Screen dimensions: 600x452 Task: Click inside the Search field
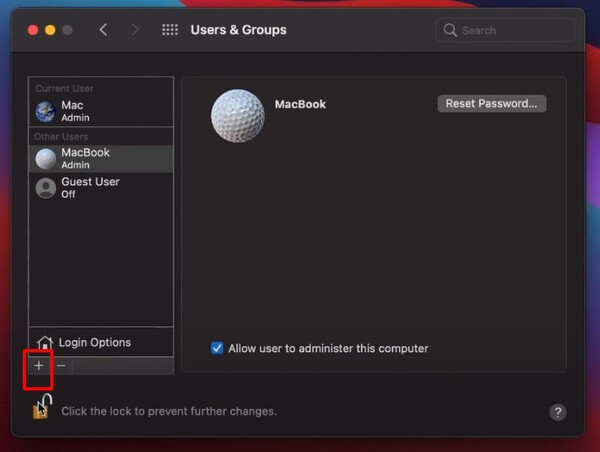tap(505, 30)
